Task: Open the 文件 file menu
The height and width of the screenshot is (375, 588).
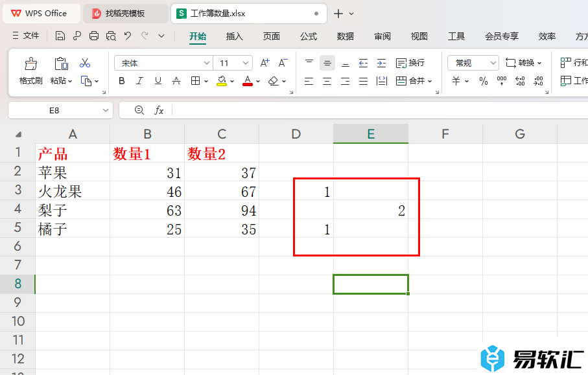Action: 25,36
